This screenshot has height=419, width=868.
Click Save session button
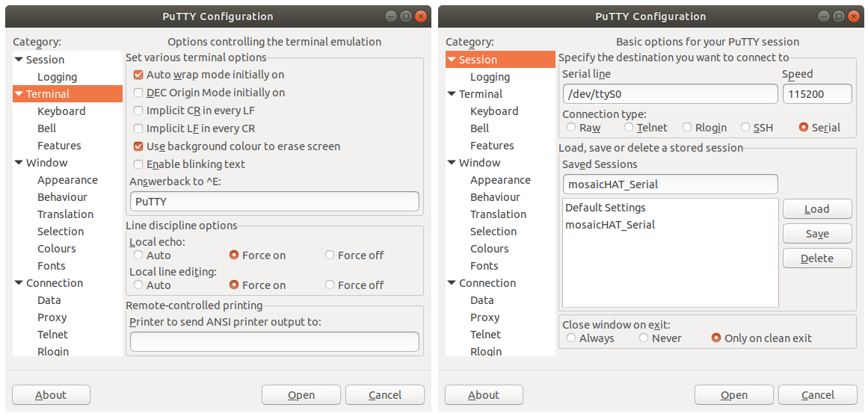(x=817, y=233)
